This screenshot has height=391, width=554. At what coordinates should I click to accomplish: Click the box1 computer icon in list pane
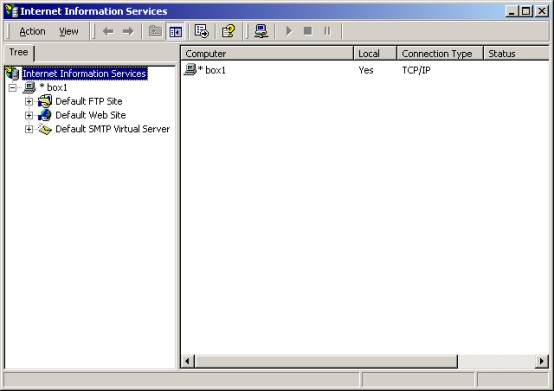190,69
